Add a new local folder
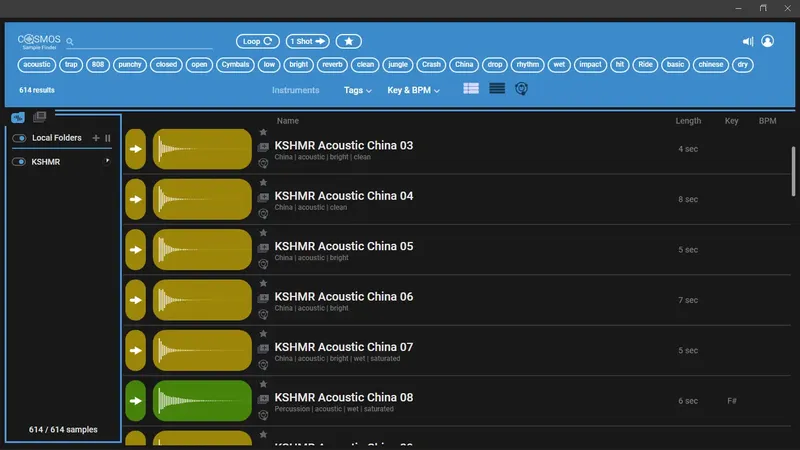This screenshot has height=450, width=800. point(95,138)
